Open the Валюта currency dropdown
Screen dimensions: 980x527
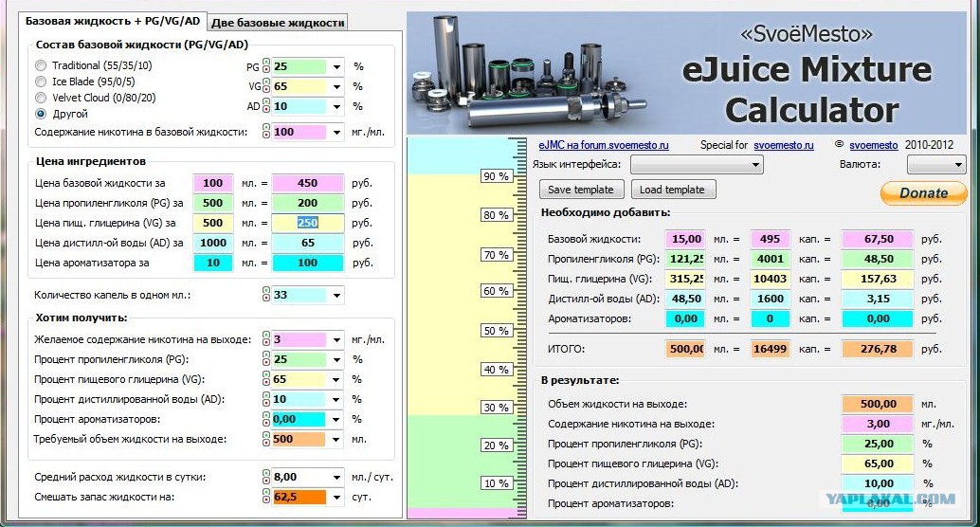click(935, 165)
